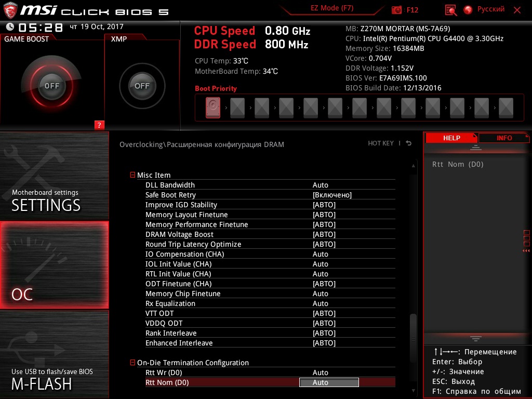Select the Rank Interleave setting row
The height and width of the screenshot is (399, 532).
[270, 333]
